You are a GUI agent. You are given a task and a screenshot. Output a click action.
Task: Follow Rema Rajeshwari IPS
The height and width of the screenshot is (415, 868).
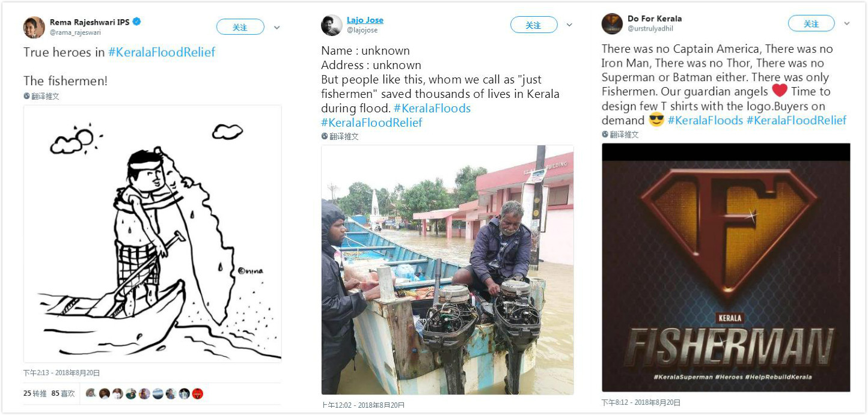click(x=240, y=27)
